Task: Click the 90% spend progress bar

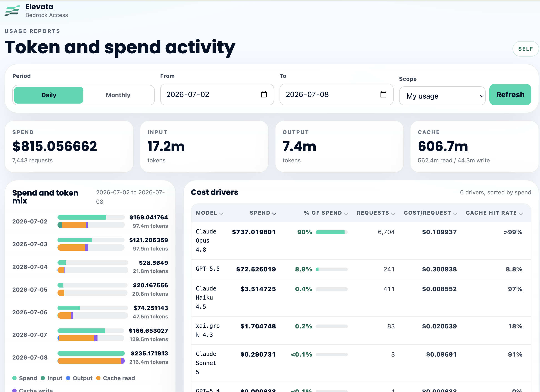Action: [331, 232]
